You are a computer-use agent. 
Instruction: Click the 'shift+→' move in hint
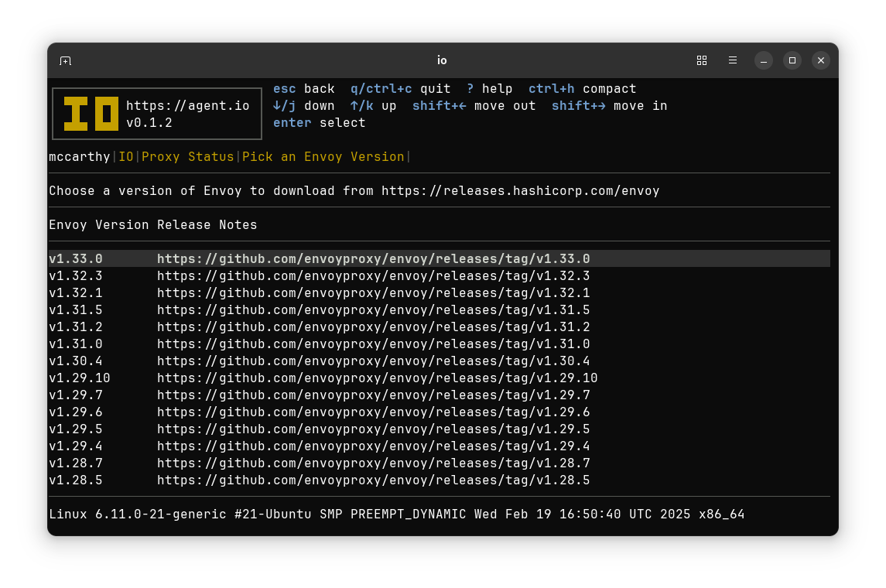[610, 106]
